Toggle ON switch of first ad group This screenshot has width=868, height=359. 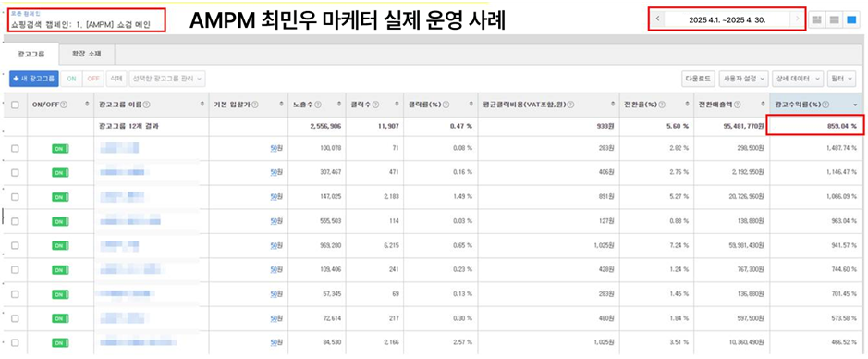60,148
